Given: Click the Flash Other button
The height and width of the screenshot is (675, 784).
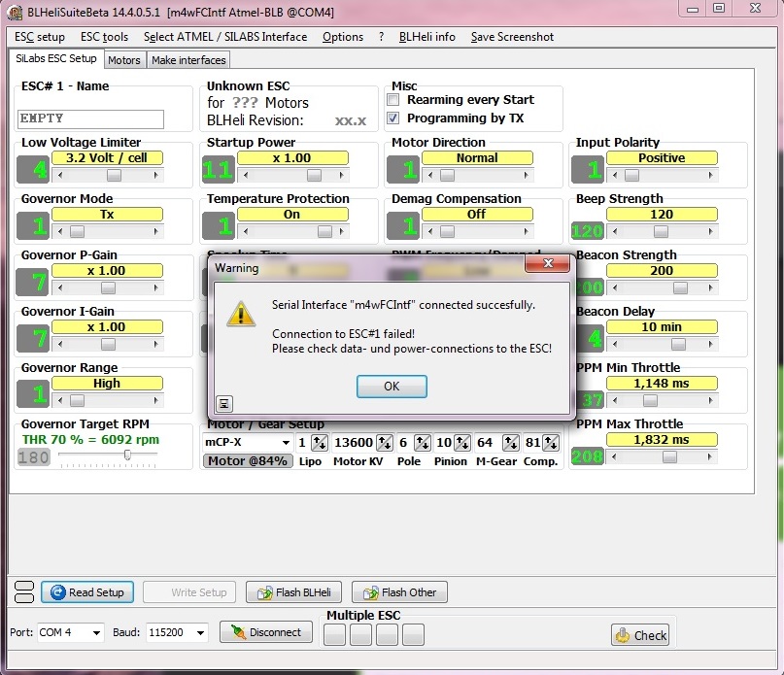Looking at the screenshot, I should click(399, 592).
